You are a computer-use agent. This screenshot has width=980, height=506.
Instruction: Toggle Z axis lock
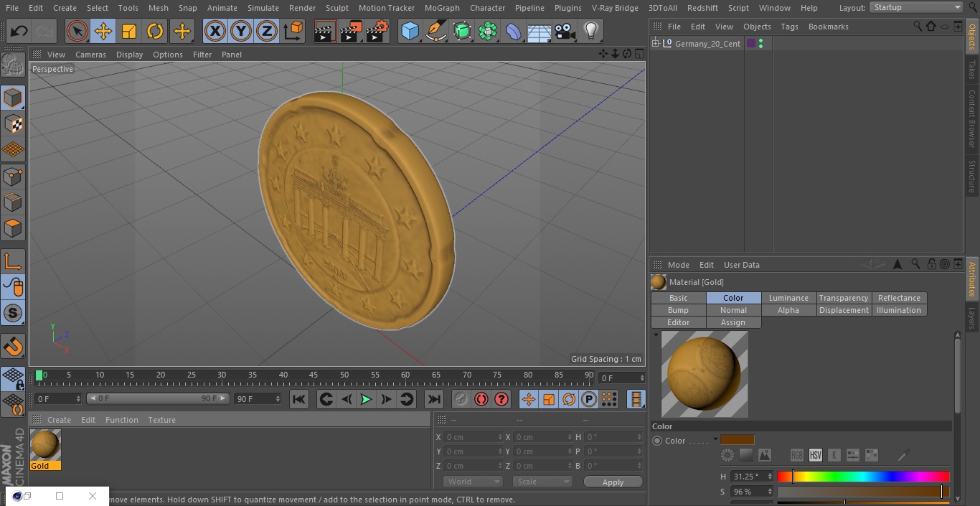coord(266,31)
